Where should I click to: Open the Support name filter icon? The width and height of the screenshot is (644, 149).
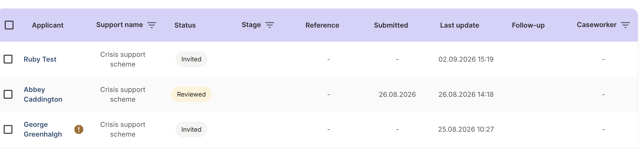[152, 25]
